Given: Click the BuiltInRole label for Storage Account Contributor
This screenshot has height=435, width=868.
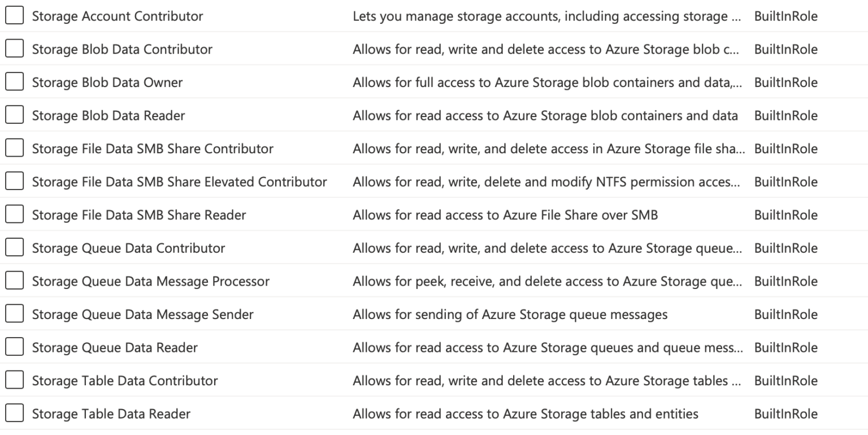Looking at the screenshot, I should click(x=785, y=15).
